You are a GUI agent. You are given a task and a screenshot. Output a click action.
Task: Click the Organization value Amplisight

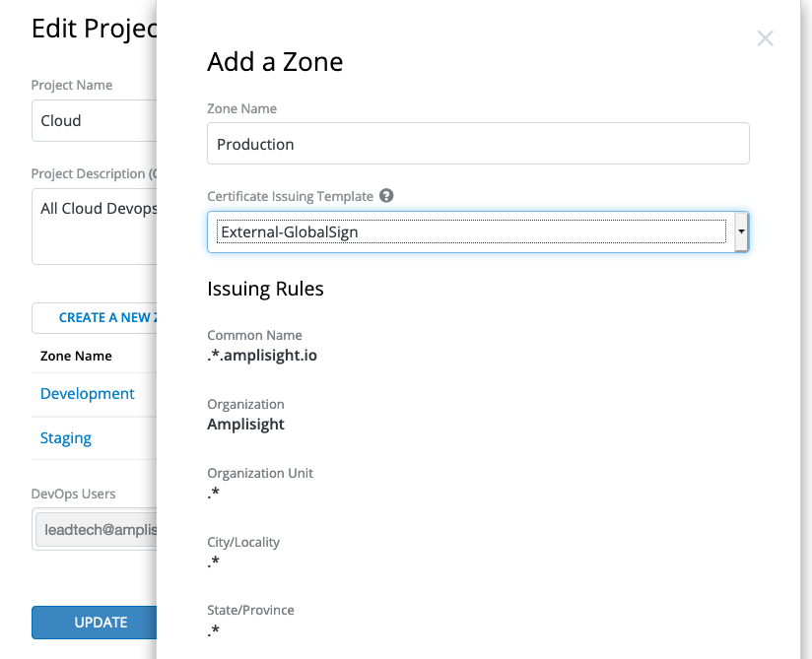pyautogui.click(x=246, y=425)
